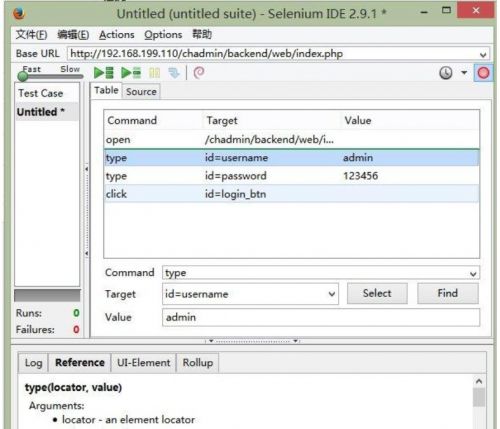
Task: Click the Select button
Action: tap(377, 293)
